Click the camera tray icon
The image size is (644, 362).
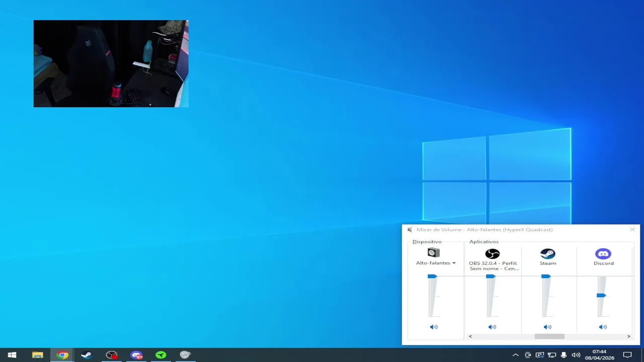point(528,355)
